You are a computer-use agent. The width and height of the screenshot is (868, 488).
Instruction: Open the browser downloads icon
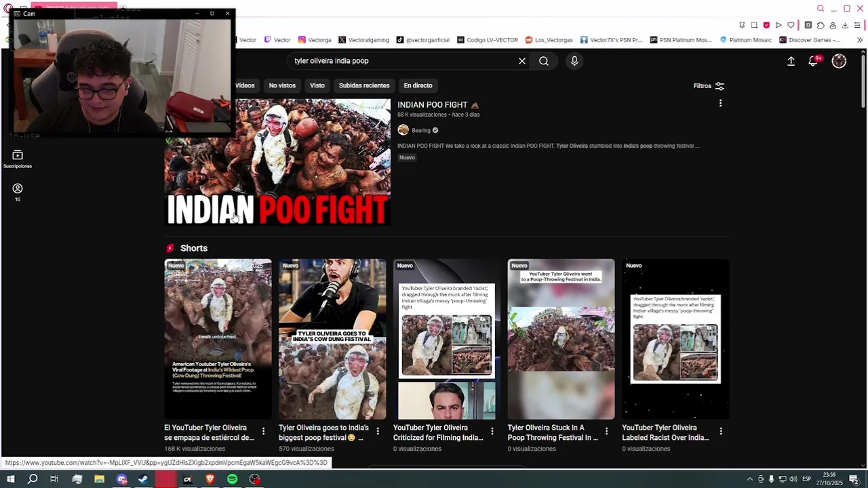[845, 25]
